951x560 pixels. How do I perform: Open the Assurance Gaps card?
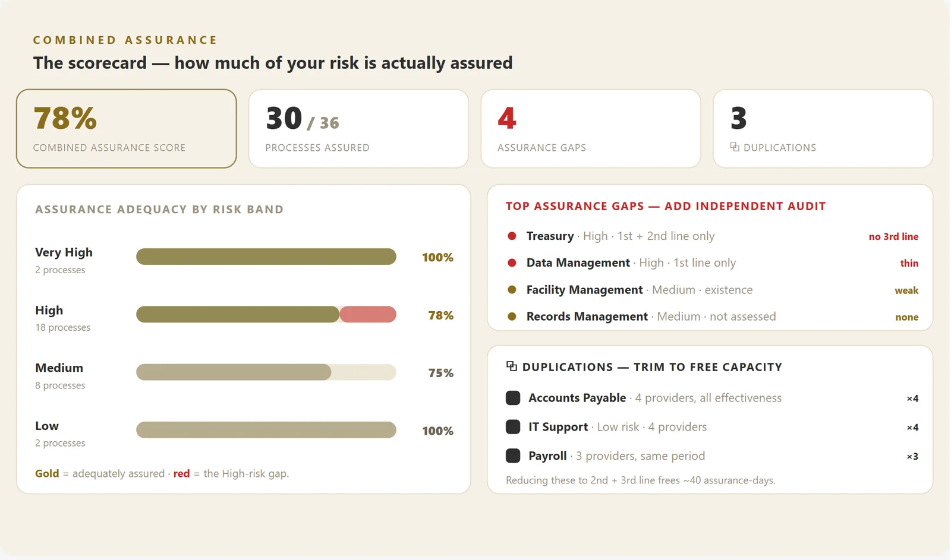point(591,128)
